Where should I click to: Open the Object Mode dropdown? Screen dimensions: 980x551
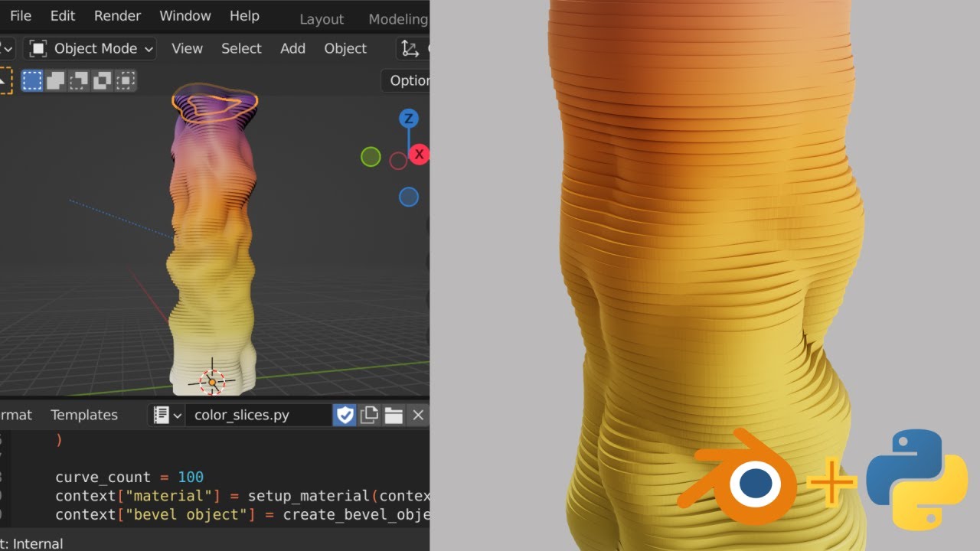89,48
